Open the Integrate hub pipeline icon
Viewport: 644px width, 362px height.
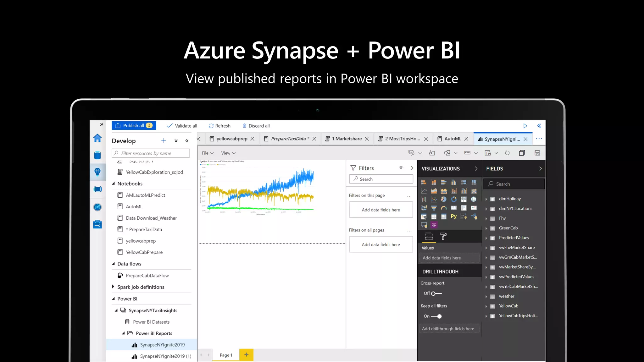point(97,189)
